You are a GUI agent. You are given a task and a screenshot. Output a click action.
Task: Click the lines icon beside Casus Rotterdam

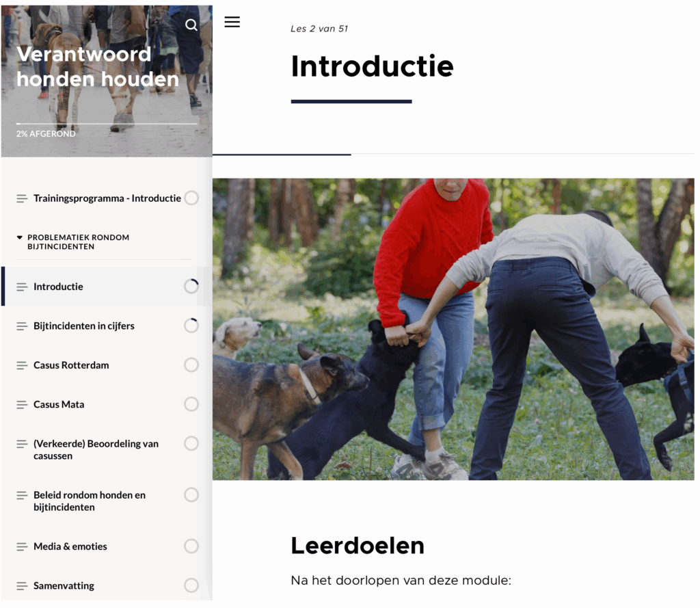point(22,365)
